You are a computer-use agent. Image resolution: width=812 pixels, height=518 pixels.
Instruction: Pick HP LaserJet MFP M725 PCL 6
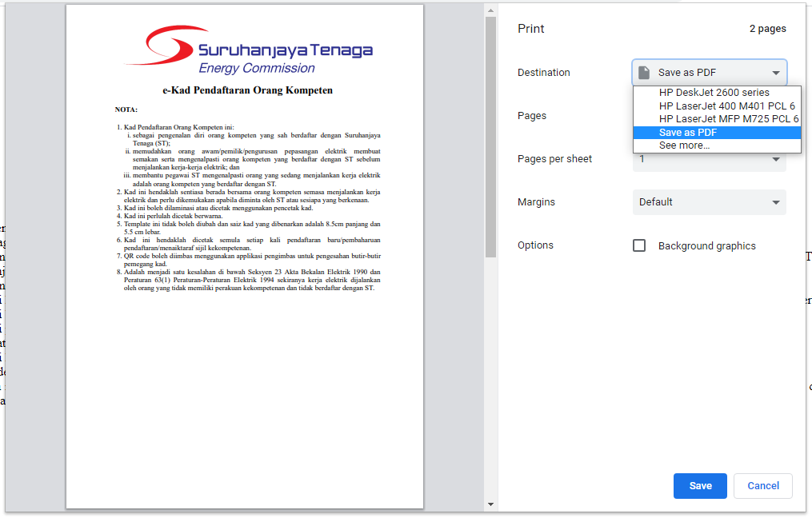[717, 119]
